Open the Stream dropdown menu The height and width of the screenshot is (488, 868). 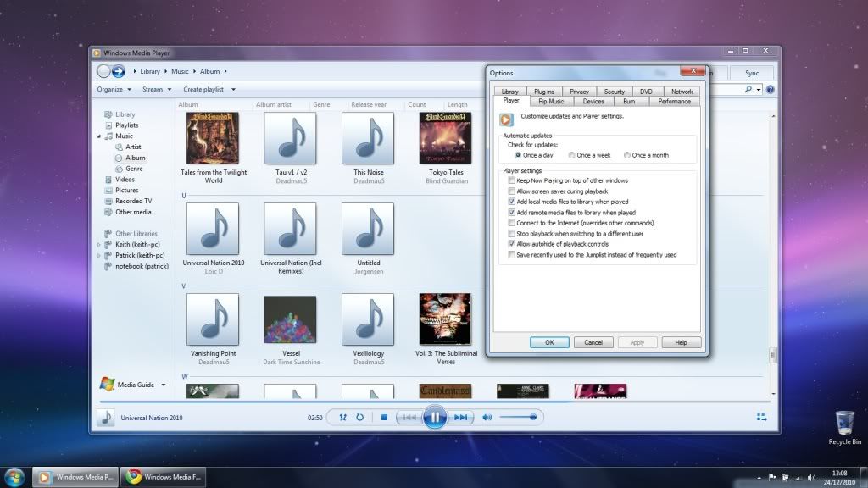156,89
